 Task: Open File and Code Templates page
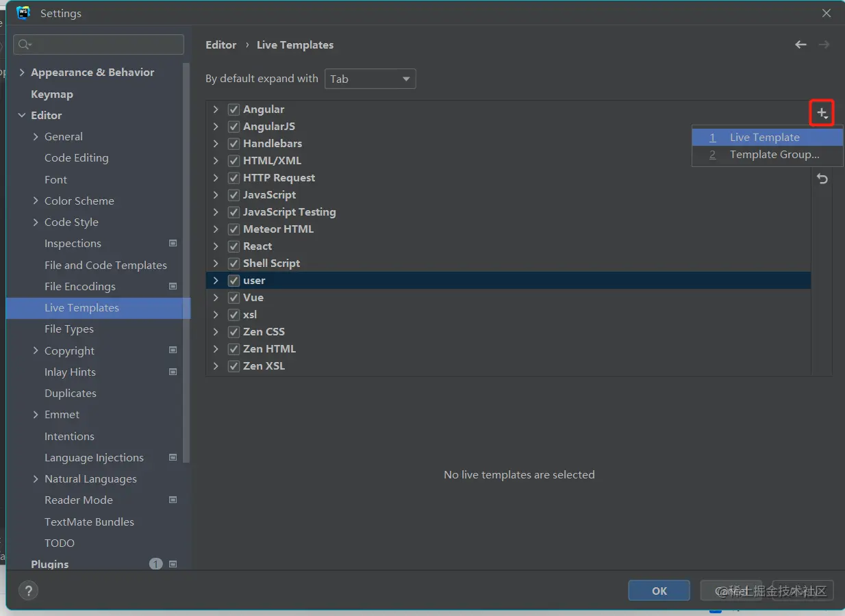(105, 265)
